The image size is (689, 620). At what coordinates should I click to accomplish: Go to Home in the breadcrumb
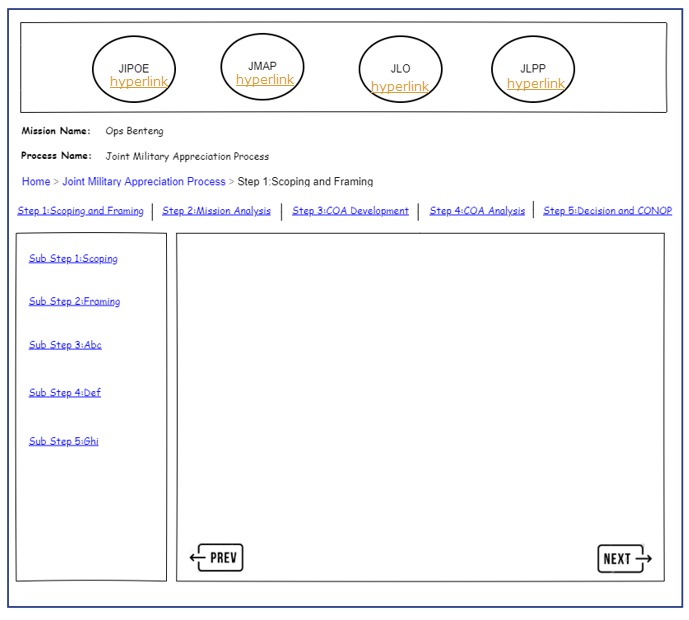[36, 182]
